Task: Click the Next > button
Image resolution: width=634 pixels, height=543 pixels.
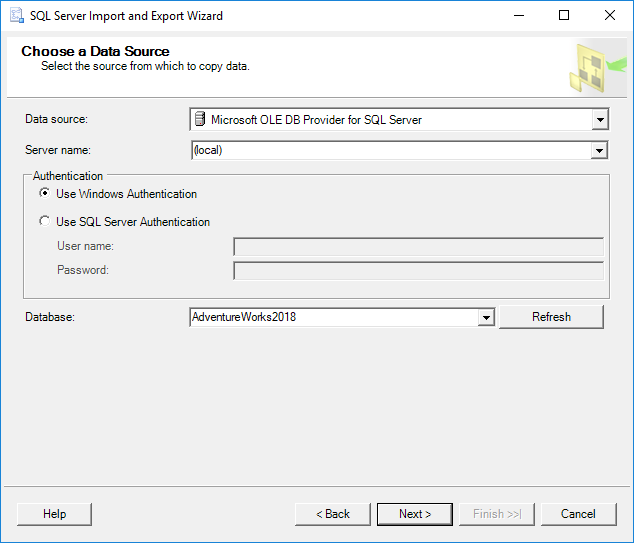Action: [415, 514]
